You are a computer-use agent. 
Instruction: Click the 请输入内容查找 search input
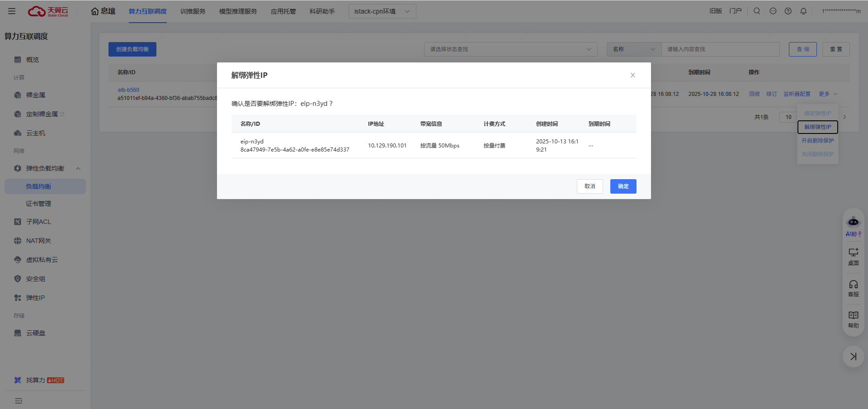tap(720, 49)
